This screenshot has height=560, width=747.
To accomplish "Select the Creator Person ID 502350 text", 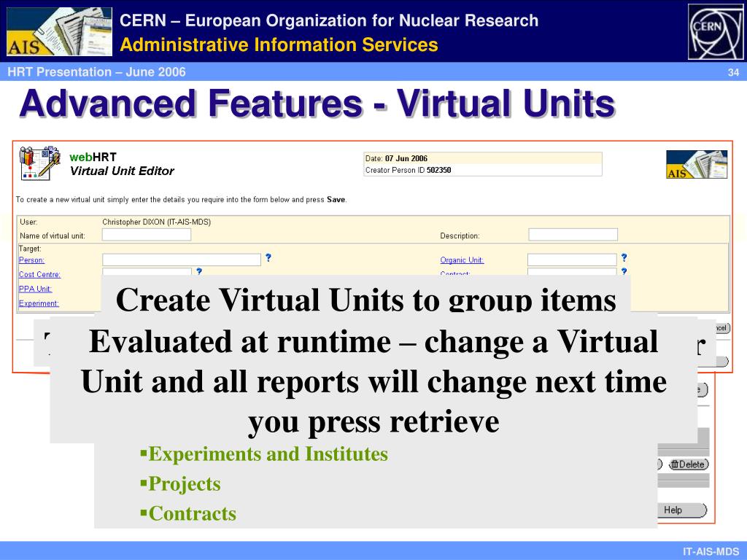I will (x=409, y=170).
